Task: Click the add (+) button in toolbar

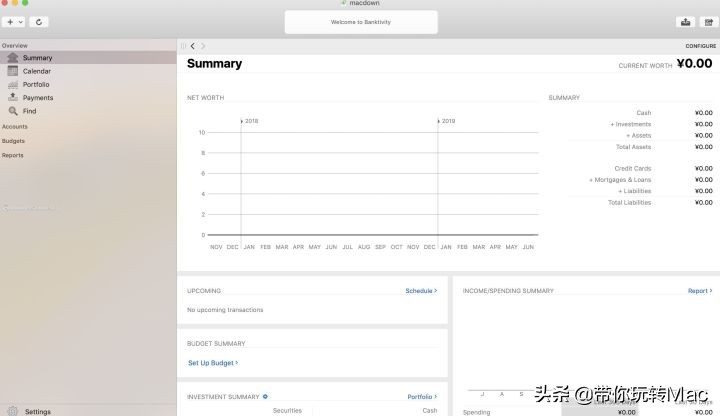Action: 10,22
